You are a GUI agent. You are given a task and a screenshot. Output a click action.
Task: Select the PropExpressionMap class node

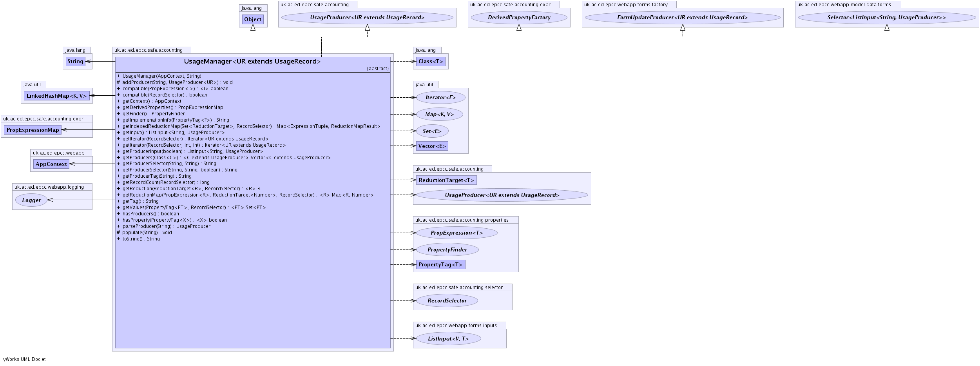(x=33, y=130)
